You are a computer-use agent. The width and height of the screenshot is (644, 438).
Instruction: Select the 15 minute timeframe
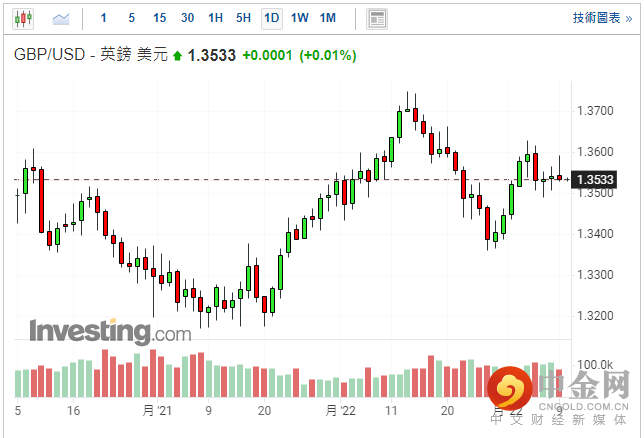[159, 18]
